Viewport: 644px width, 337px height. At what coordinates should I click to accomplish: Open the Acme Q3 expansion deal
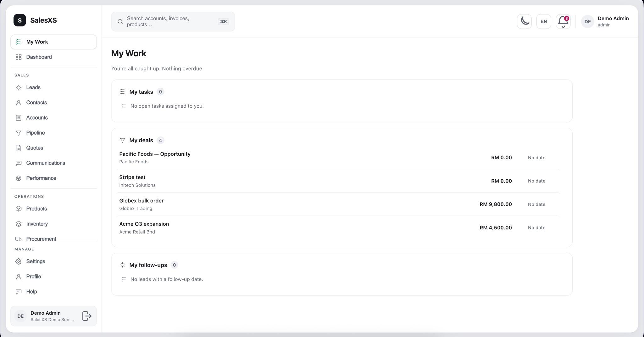(x=338, y=227)
